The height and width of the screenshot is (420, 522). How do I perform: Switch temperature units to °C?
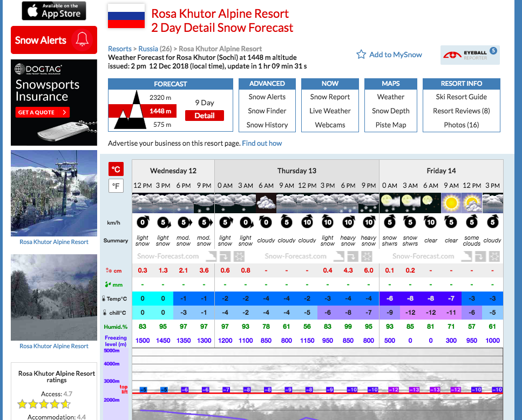(116, 169)
